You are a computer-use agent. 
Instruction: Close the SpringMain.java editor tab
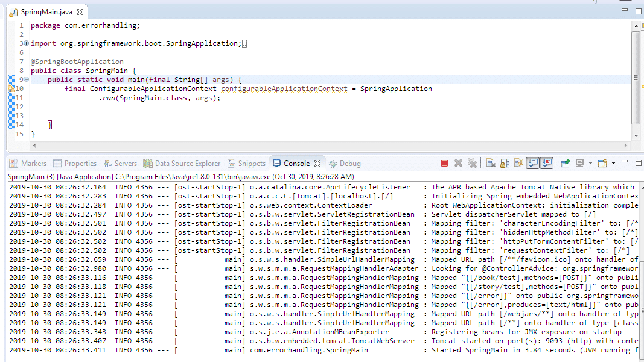pyautogui.click(x=80, y=12)
